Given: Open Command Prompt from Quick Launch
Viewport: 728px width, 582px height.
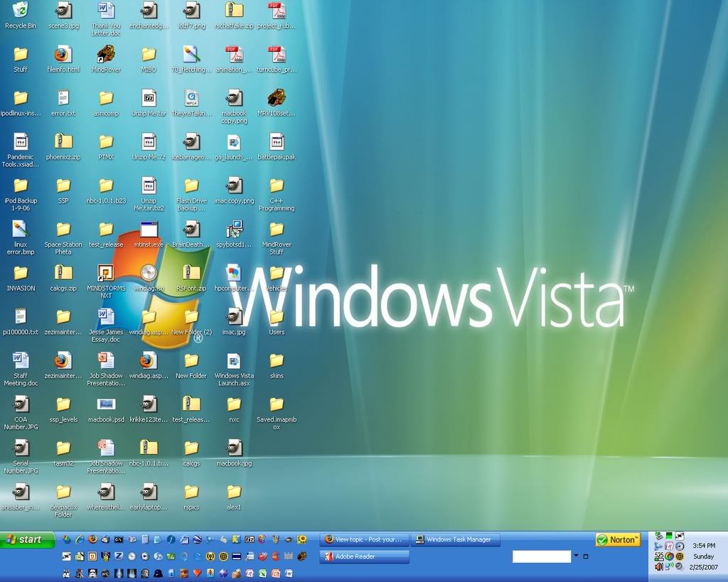Looking at the screenshot, I should (x=119, y=539).
